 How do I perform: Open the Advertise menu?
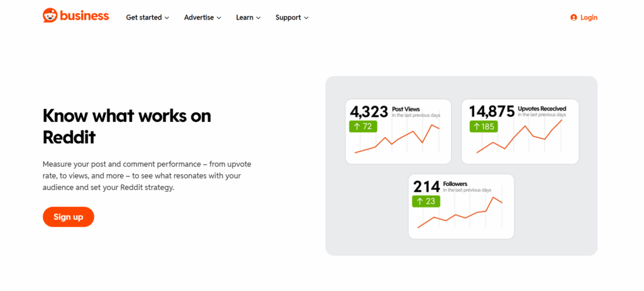(x=203, y=18)
